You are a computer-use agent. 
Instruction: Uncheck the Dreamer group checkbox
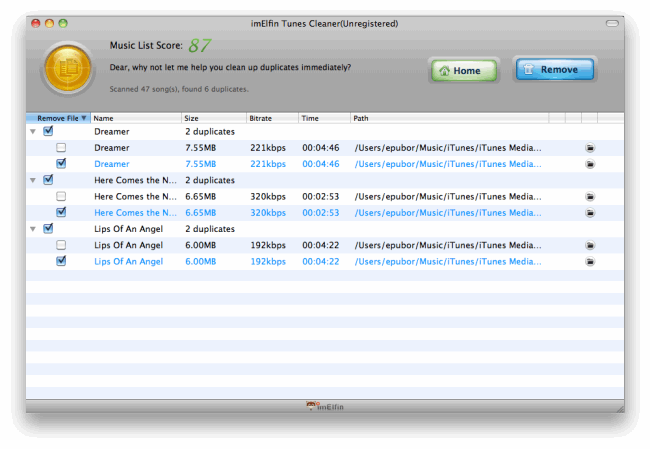coord(48,131)
